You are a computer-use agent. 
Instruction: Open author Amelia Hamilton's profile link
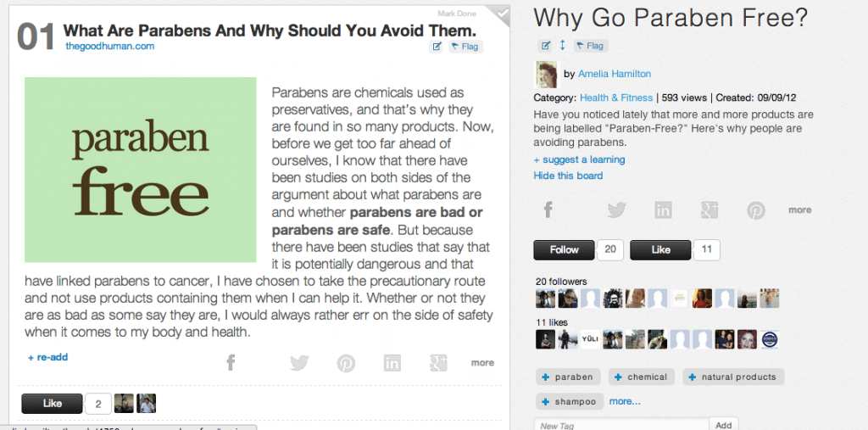coord(615,74)
